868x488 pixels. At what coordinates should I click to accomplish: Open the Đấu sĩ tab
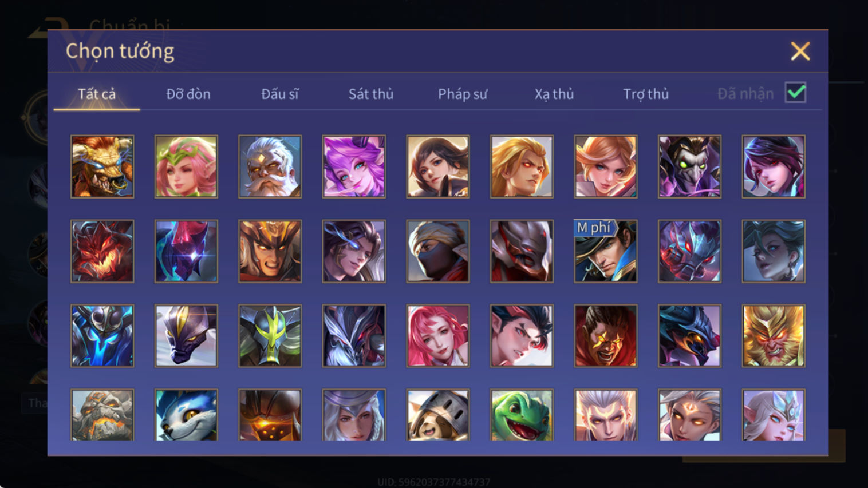pos(280,94)
